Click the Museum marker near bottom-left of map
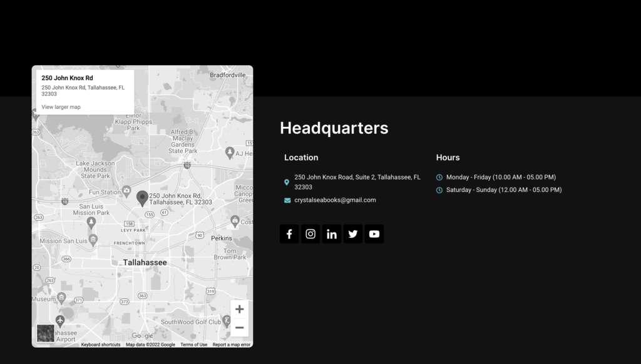This screenshot has height=364, width=641. [x=61, y=298]
